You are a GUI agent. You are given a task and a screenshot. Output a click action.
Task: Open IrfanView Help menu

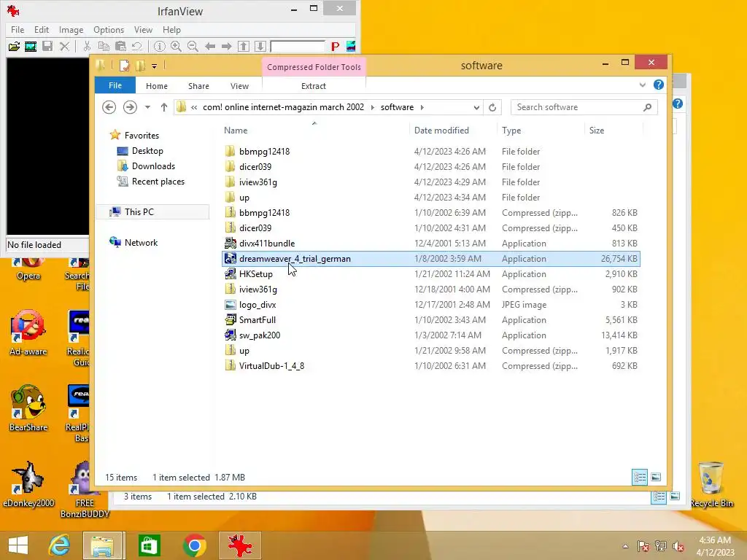pyautogui.click(x=171, y=29)
